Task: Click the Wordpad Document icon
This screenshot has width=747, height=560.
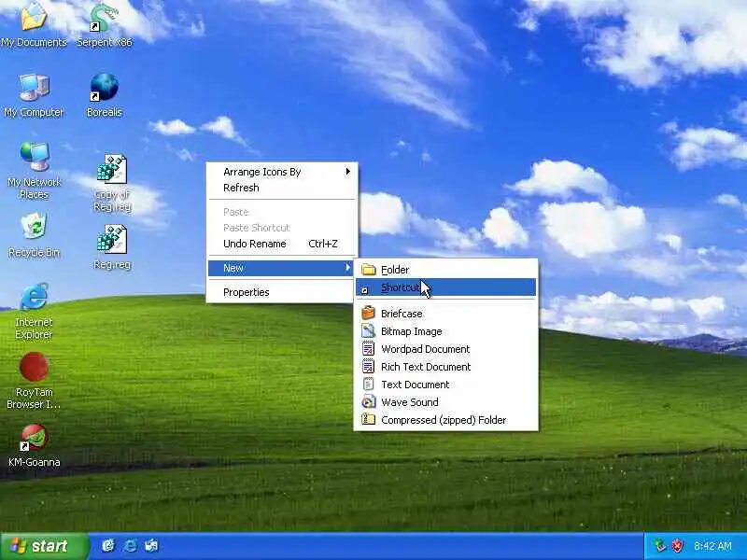Action: (x=368, y=348)
